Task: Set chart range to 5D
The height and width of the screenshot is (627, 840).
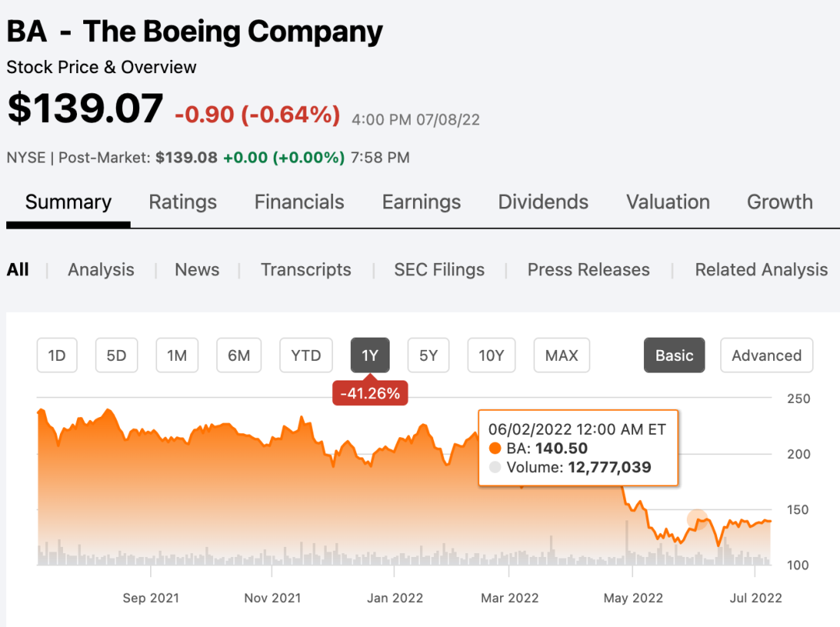Action: (116, 356)
